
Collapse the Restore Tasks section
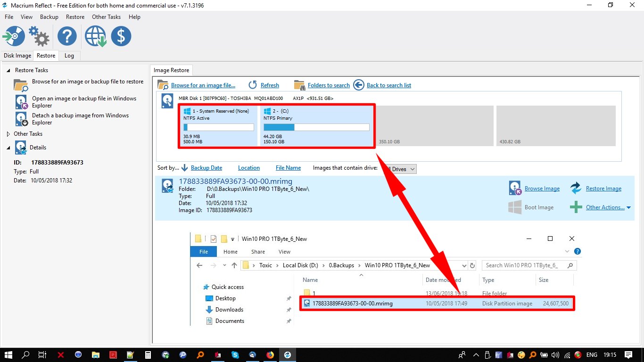click(x=8, y=70)
